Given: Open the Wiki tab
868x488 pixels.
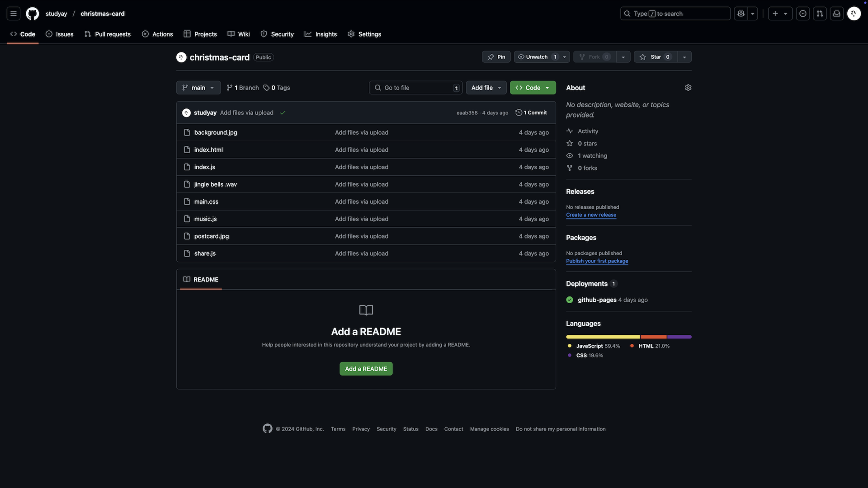Looking at the screenshot, I should [239, 34].
